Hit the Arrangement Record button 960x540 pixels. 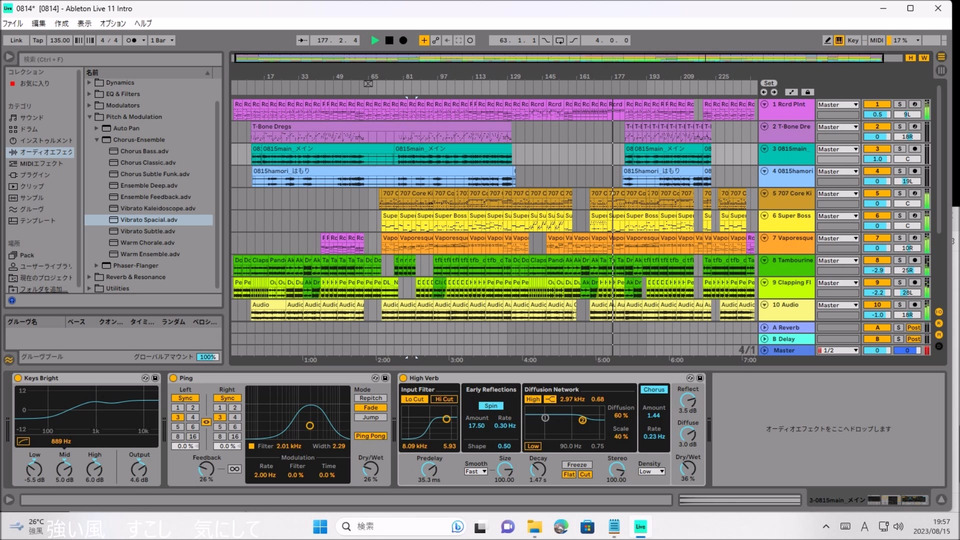(x=403, y=40)
